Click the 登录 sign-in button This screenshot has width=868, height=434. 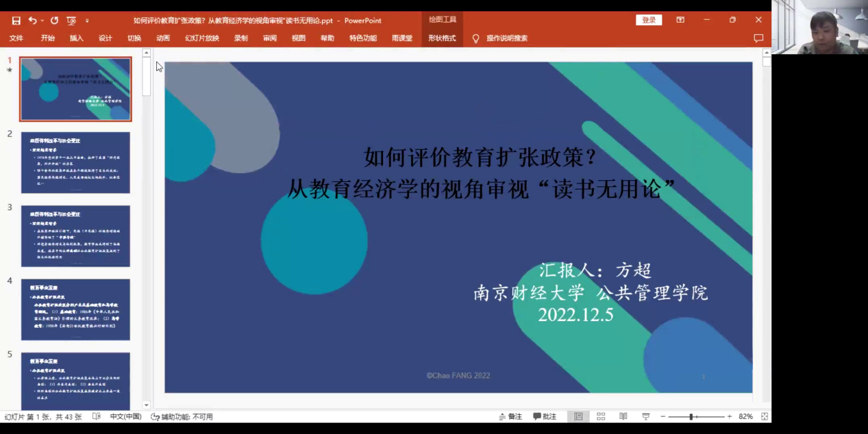click(649, 21)
